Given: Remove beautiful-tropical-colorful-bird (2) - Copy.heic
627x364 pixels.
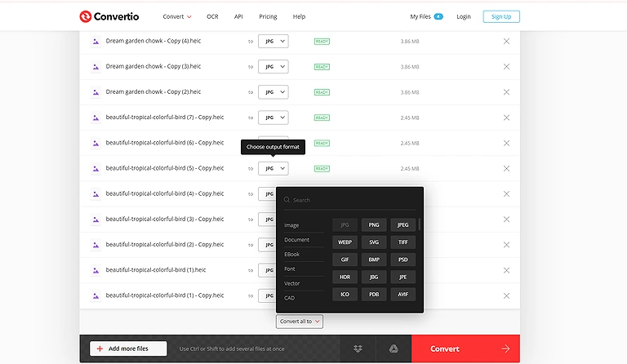Looking at the screenshot, I should click(x=506, y=245).
